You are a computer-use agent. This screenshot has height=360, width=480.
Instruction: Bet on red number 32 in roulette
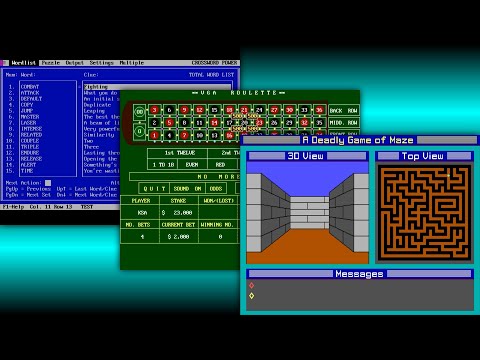pyautogui.click(x=304, y=123)
